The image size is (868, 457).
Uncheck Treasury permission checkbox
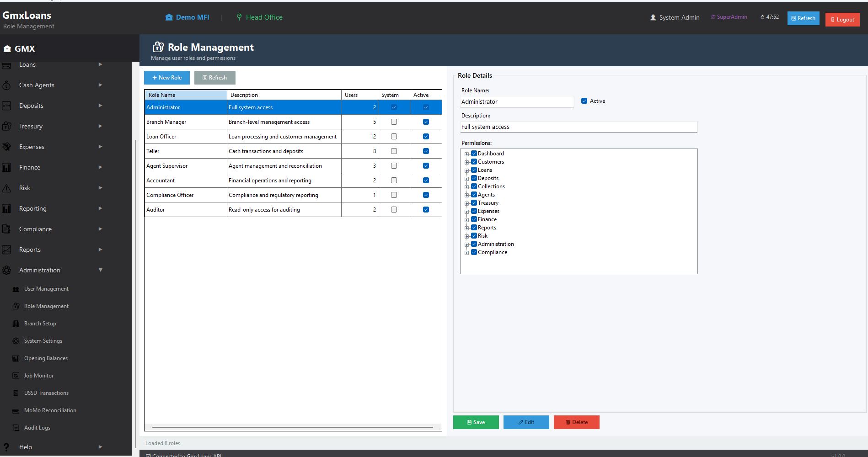point(474,203)
